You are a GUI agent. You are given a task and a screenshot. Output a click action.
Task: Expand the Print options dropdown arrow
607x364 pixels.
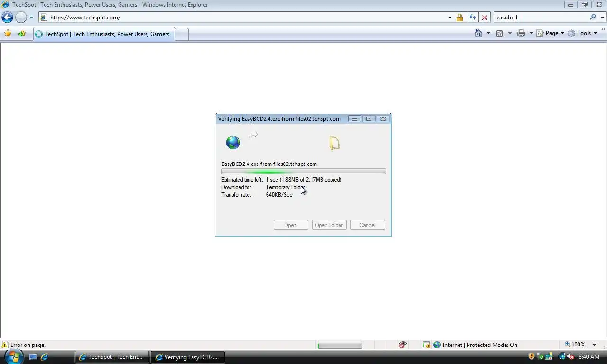click(531, 33)
